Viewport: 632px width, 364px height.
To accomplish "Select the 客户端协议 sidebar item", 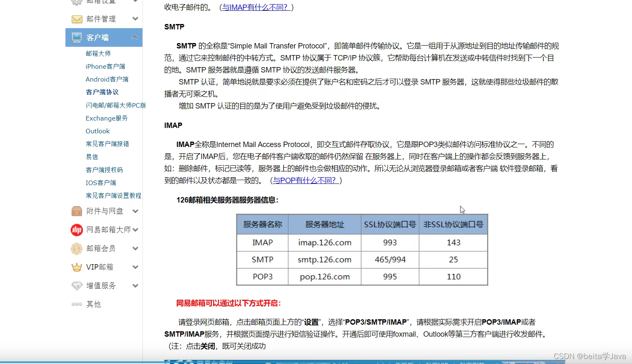I will 102,92.
